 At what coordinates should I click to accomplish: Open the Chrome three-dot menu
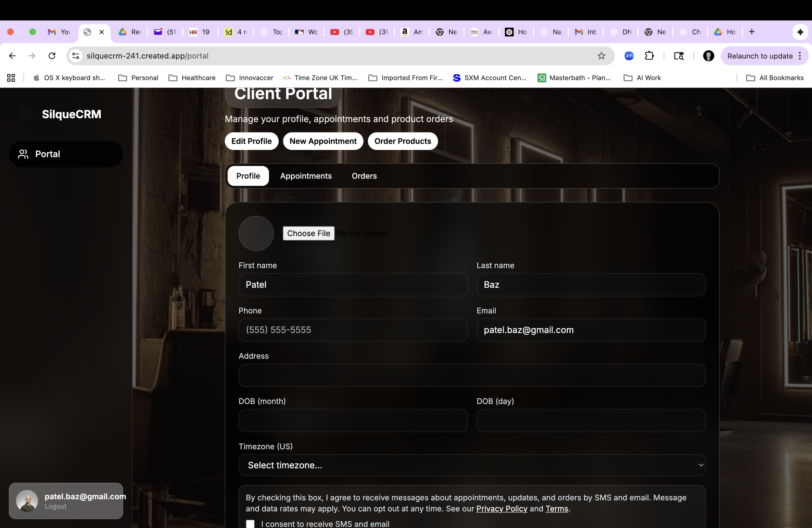[800, 56]
